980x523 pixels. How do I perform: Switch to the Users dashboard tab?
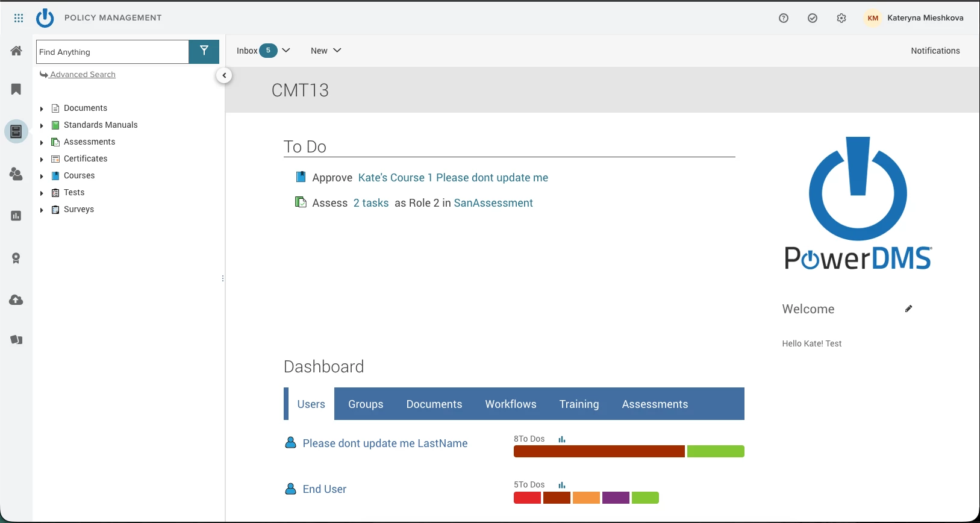tap(311, 404)
